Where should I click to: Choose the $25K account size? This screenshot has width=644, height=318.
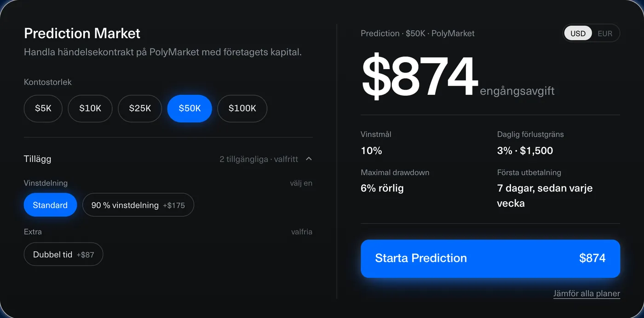tap(140, 109)
